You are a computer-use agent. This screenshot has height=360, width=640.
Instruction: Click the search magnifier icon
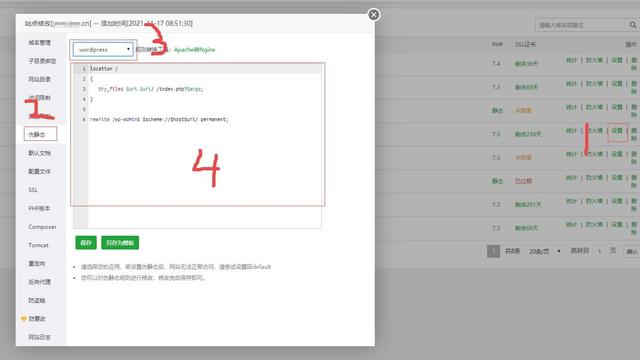633,25
